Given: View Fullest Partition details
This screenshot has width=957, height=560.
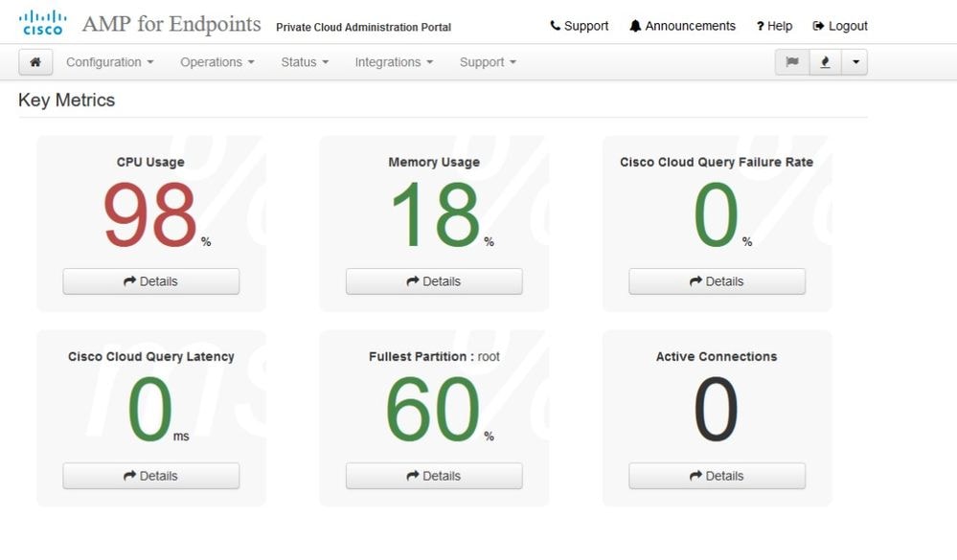Looking at the screenshot, I should click(434, 476).
